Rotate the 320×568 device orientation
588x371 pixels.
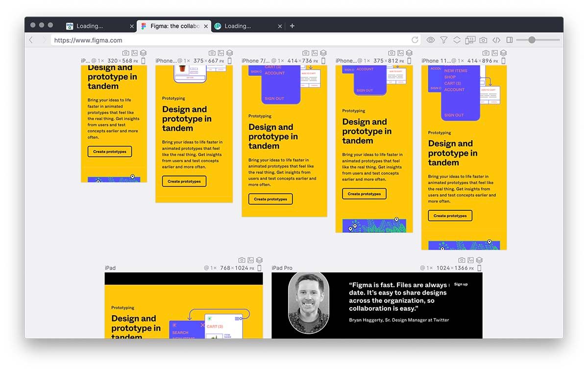pyautogui.click(x=144, y=61)
